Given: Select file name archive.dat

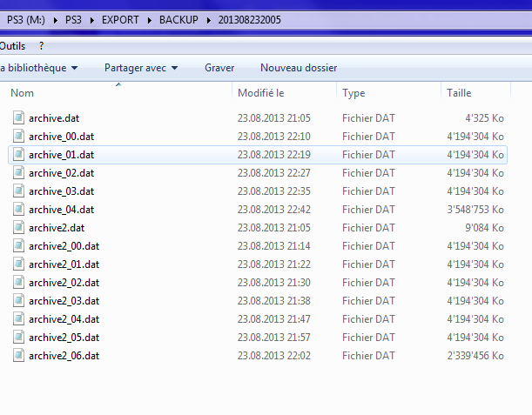Looking at the screenshot, I should 54,118.
